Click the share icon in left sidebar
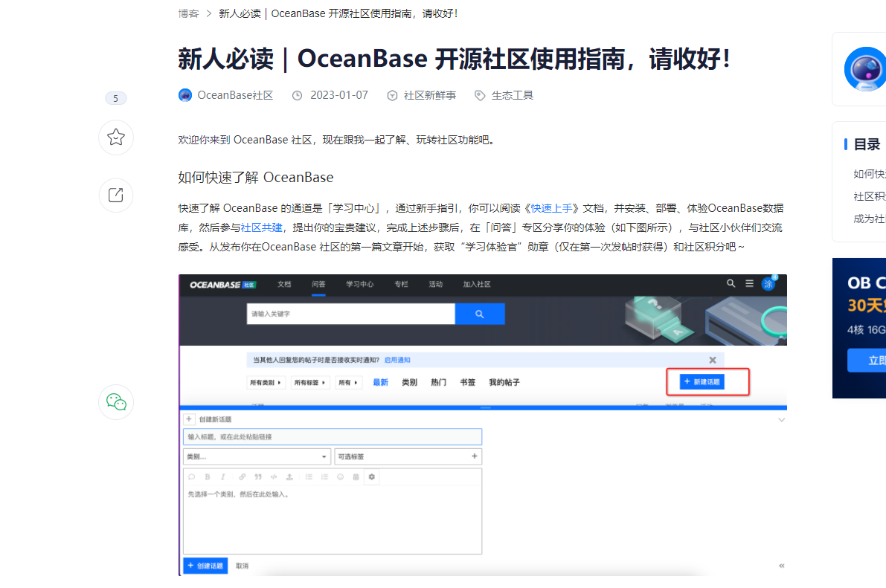 (x=116, y=195)
